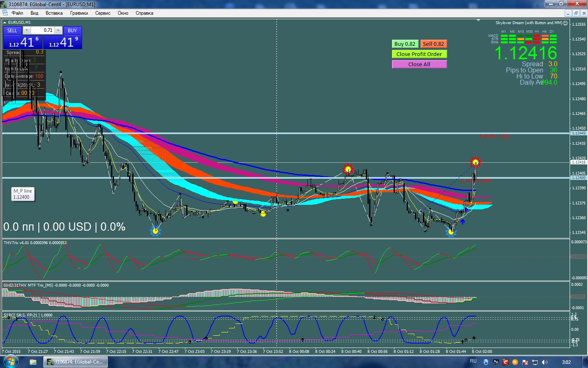Screen dimensions: 588x368
Task: Click the chart shift triangle marker at top
Action: coord(478,20)
